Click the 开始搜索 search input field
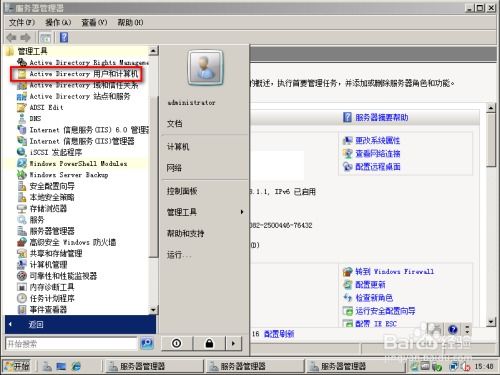Image resolution: width=500 pixels, height=375 pixels. [x=71, y=344]
